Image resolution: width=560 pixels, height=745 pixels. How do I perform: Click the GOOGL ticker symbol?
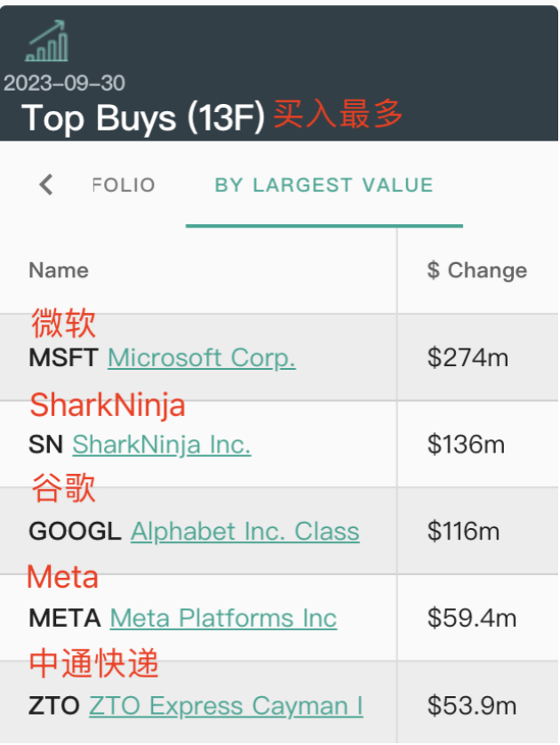[75, 532]
